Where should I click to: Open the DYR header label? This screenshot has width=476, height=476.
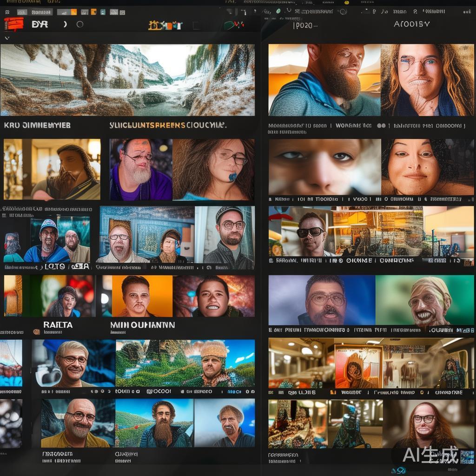coord(40,24)
